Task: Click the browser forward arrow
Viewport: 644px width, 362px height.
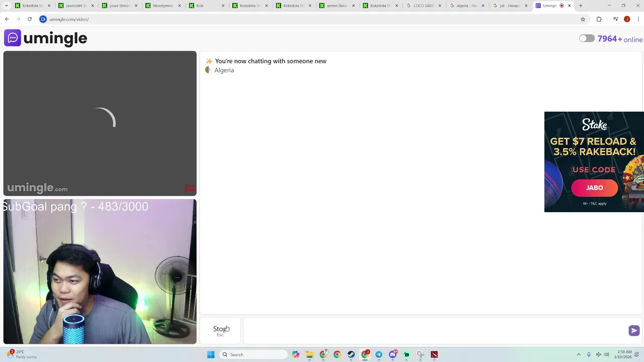Action: [x=18, y=19]
